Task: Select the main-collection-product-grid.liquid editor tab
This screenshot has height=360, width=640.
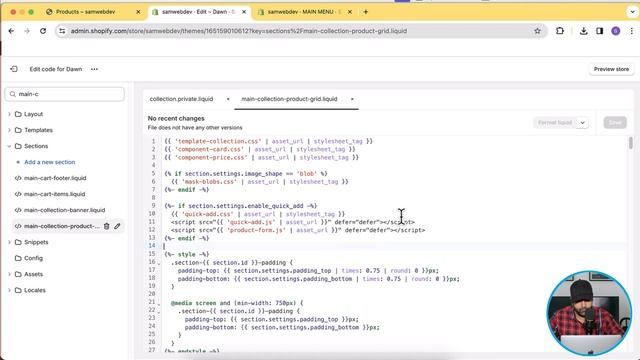Action: point(289,99)
